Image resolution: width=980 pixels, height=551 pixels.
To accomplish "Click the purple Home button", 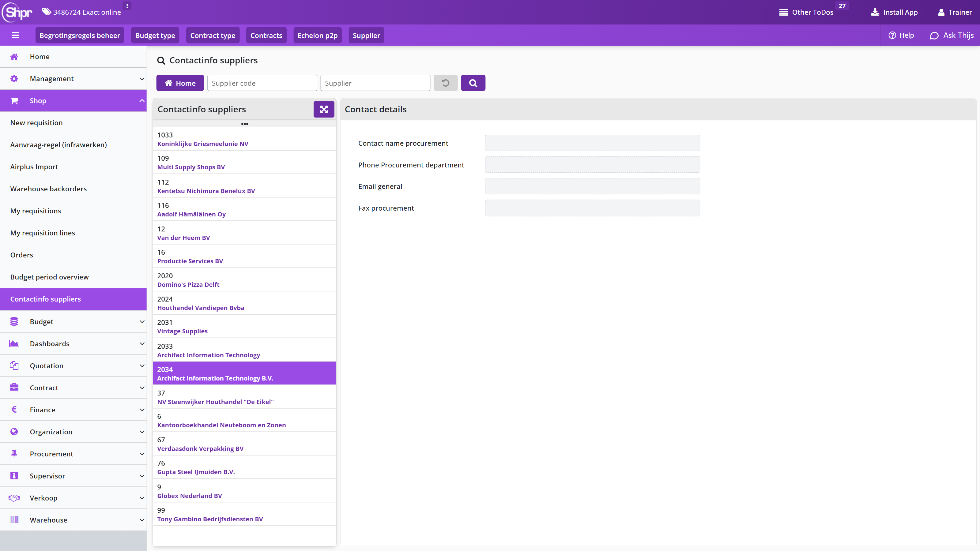I will pyautogui.click(x=180, y=83).
